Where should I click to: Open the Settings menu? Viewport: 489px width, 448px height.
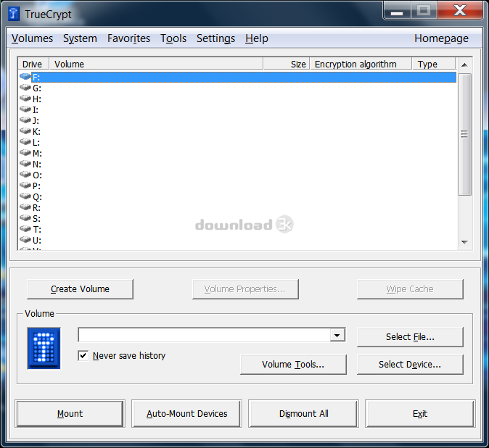pyautogui.click(x=215, y=38)
